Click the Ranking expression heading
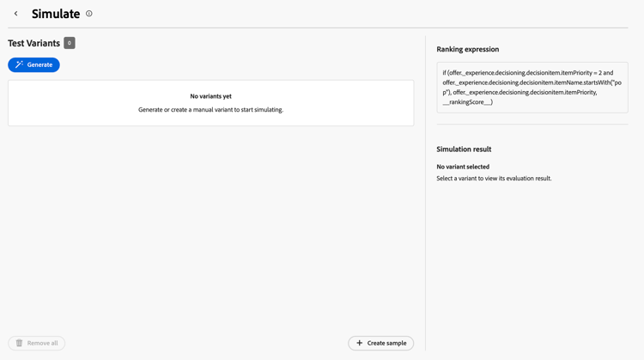 [468, 49]
